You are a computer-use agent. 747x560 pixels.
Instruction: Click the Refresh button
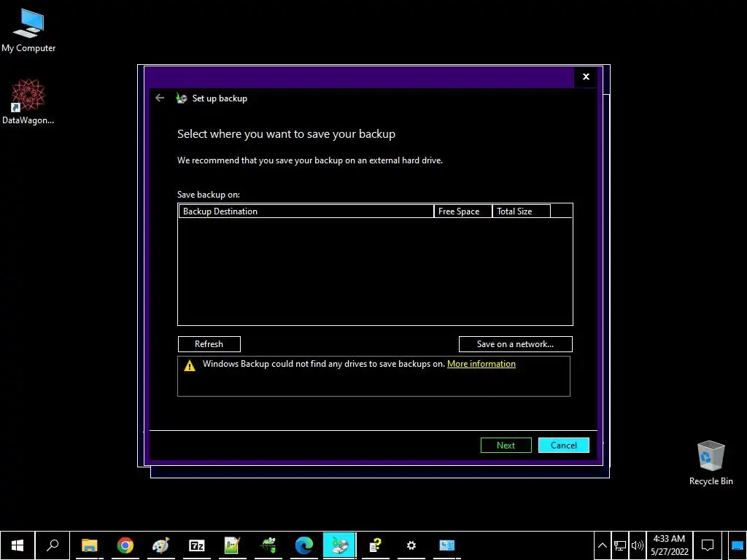(209, 344)
